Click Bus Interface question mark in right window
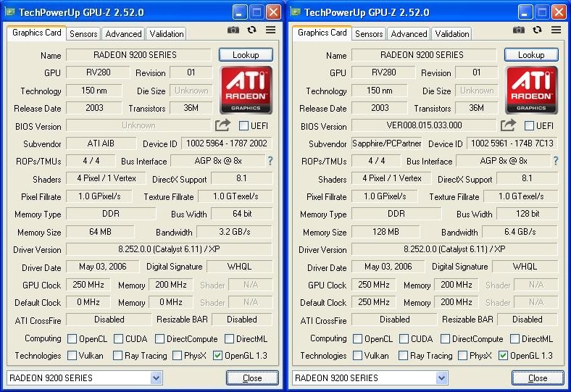This screenshot has height=392, width=571. [556, 161]
